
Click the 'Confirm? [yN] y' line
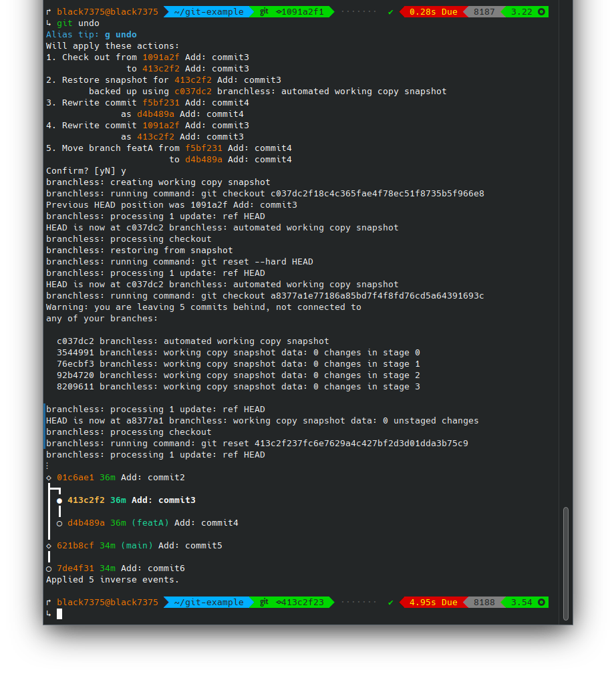click(86, 171)
